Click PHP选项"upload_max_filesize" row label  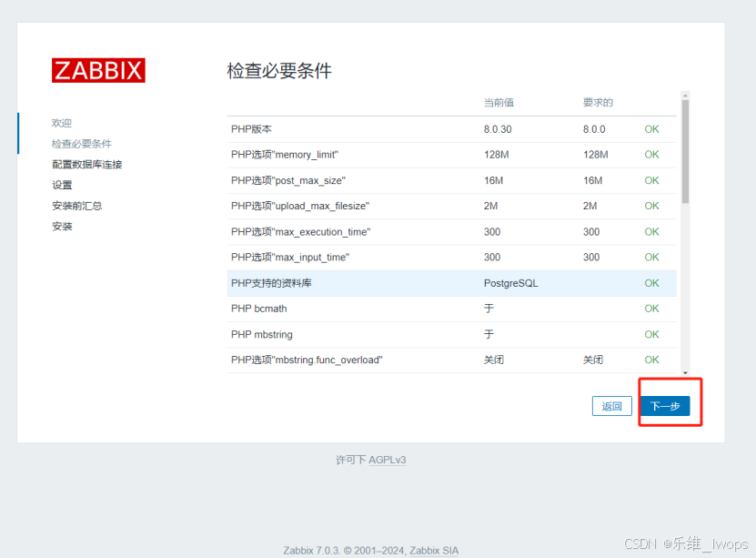point(300,206)
